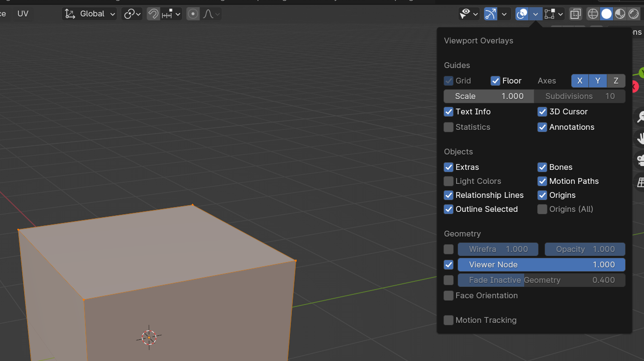Uncheck the Text Info overlay
Screen dimensions: 644x361
tap(448, 111)
